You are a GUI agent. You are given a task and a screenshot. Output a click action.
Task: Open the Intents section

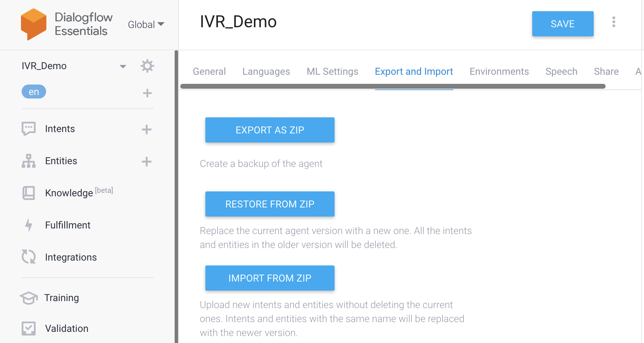point(60,129)
